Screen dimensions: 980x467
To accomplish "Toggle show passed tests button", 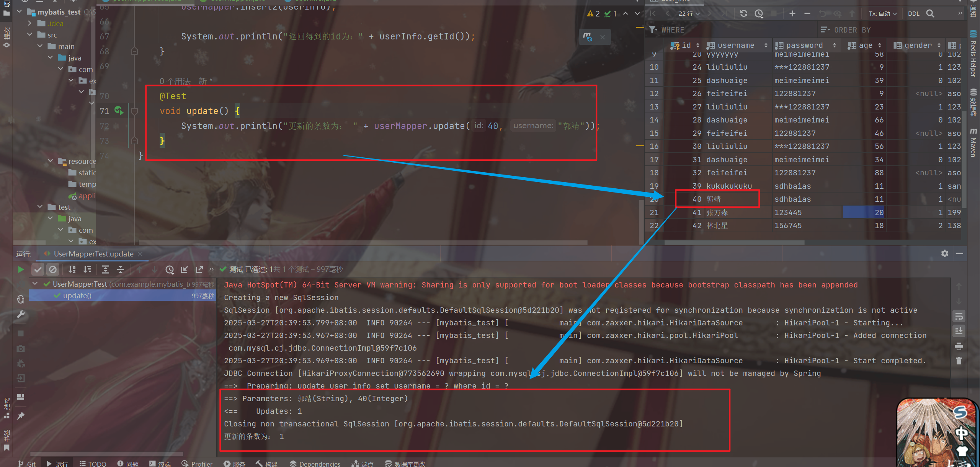I will (x=38, y=269).
